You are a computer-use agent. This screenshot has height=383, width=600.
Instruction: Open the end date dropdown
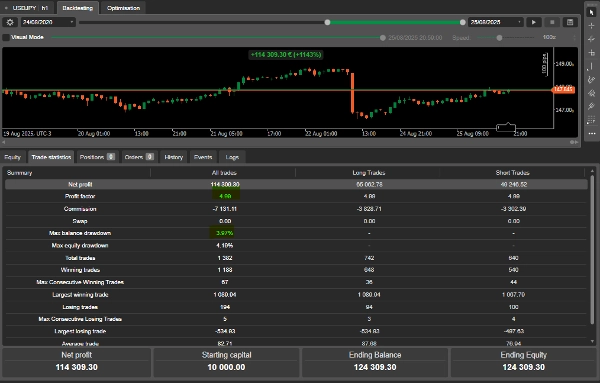click(x=496, y=22)
